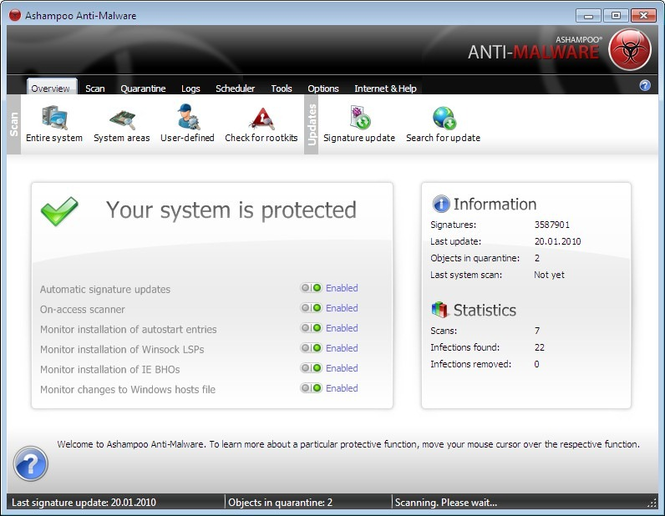Click the large blue question mark icon
Screen dimensions: 665x516
click(x=31, y=463)
